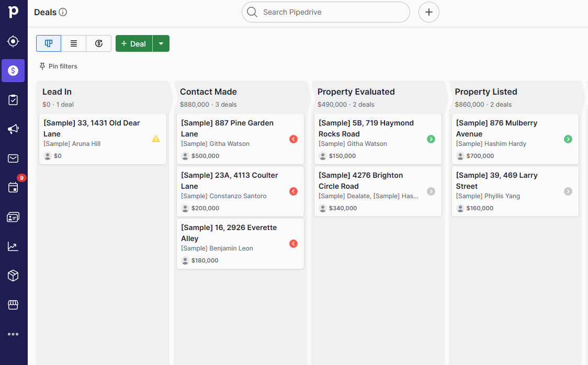Open Campaigns megaphone icon in sidebar

pyautogui.click(x=13, y=129)
